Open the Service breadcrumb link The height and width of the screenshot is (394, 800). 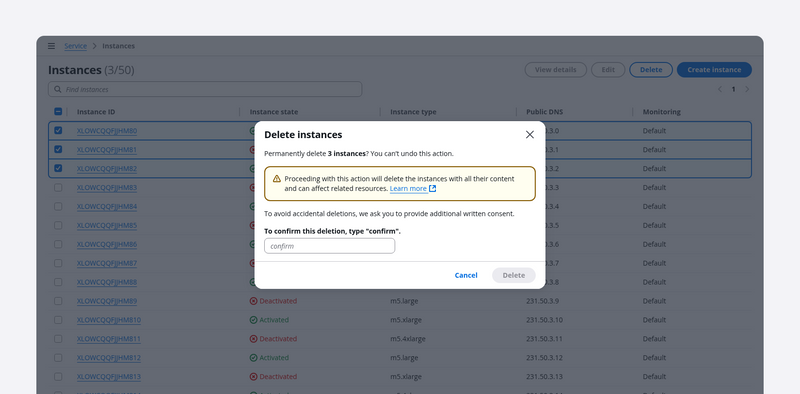[76, 46]
